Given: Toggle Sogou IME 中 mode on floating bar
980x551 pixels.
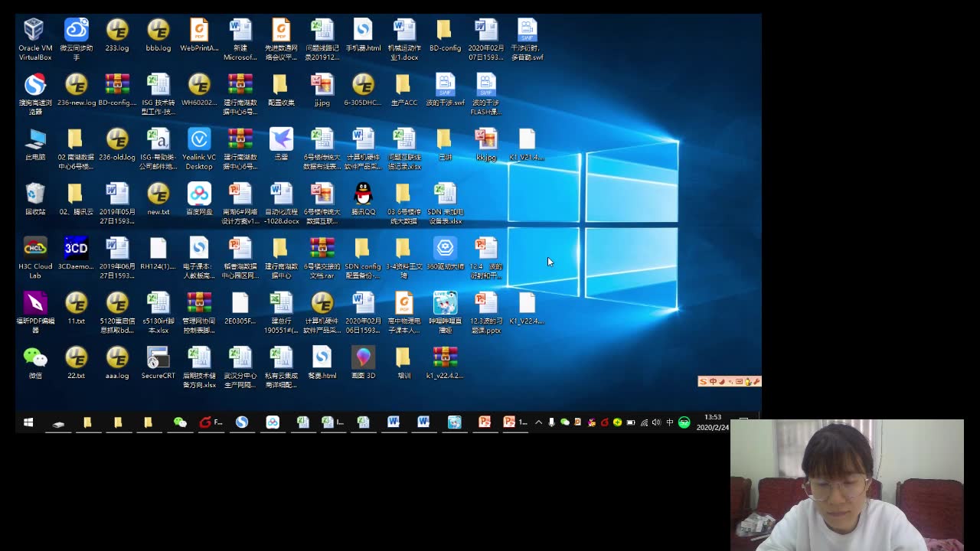Looking at the screenshot, I should pos(713,382).
